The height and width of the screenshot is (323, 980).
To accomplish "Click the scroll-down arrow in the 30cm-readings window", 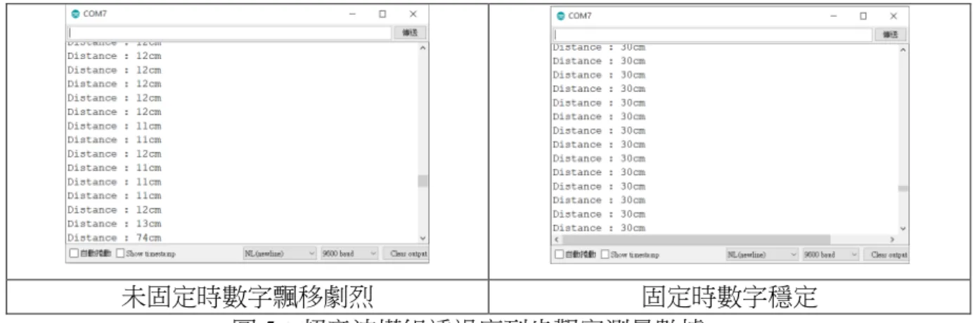I will [x=903, y=229].
